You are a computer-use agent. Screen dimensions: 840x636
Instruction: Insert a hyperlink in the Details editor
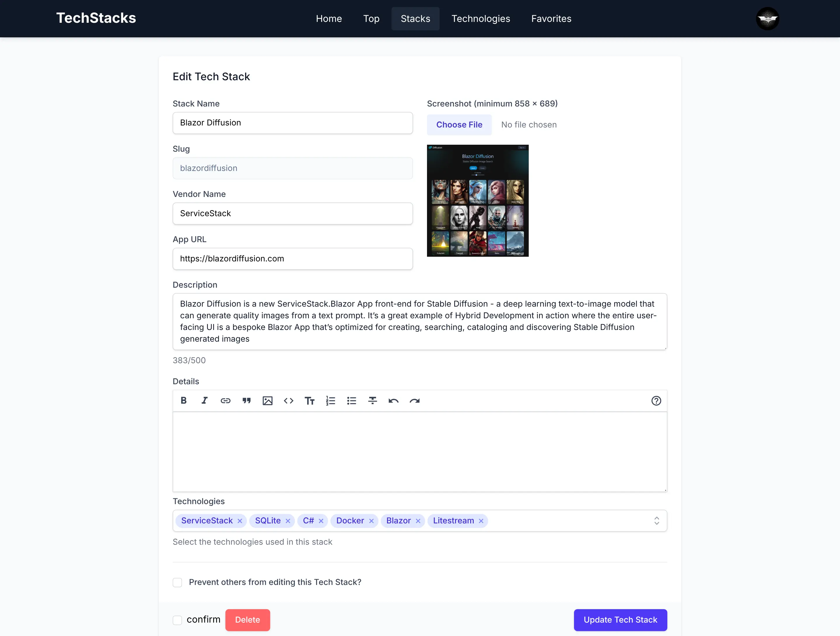click(225, 401)
